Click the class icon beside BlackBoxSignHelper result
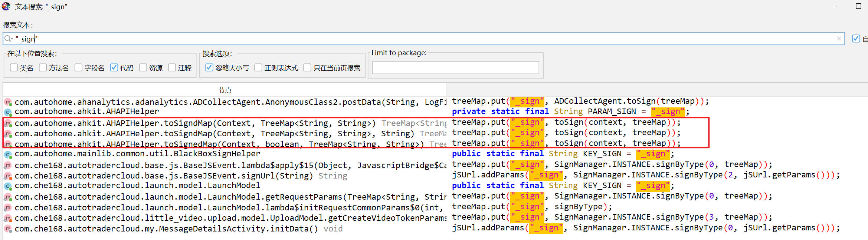The height and width of the screenshot is (240, 868). pos(8,154)
